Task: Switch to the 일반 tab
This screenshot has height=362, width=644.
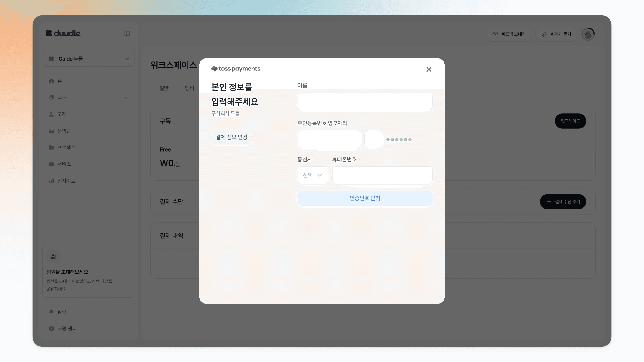Action: [x=164, y=88]
